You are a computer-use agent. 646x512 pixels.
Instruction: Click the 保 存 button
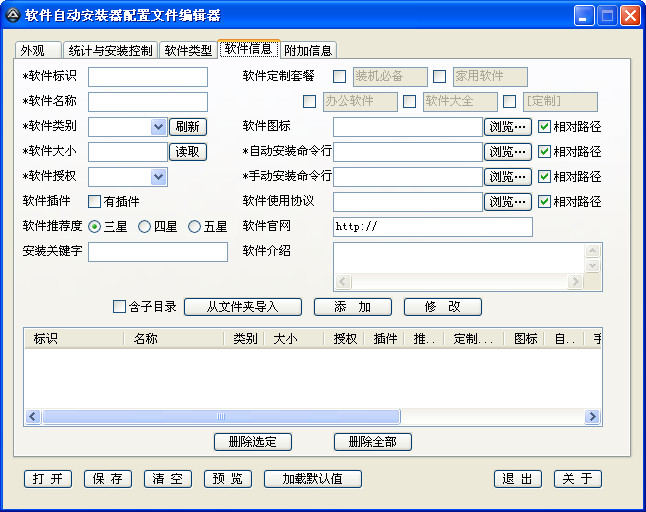coord(108,479)
